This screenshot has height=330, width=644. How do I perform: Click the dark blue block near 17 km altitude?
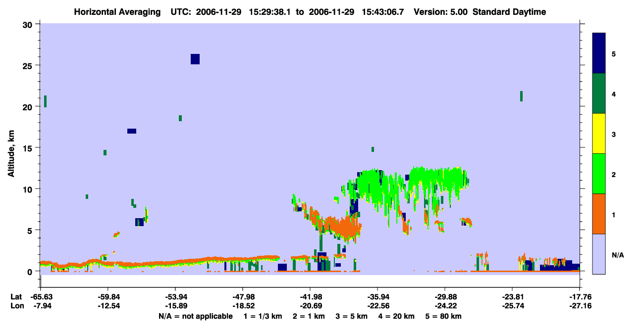[132, 131]
